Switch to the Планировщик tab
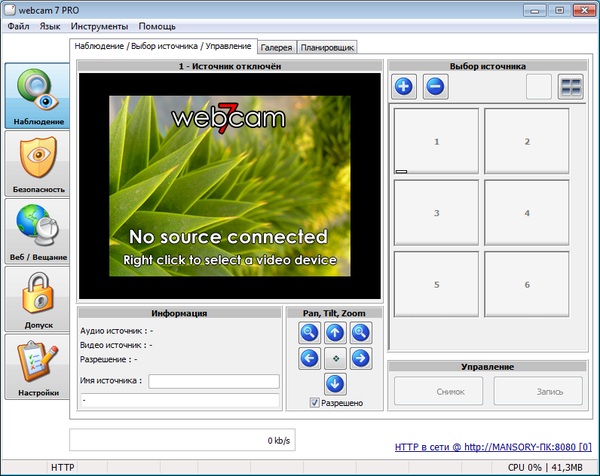The width and height of the screenshot is (600, 476). [327, 47]
